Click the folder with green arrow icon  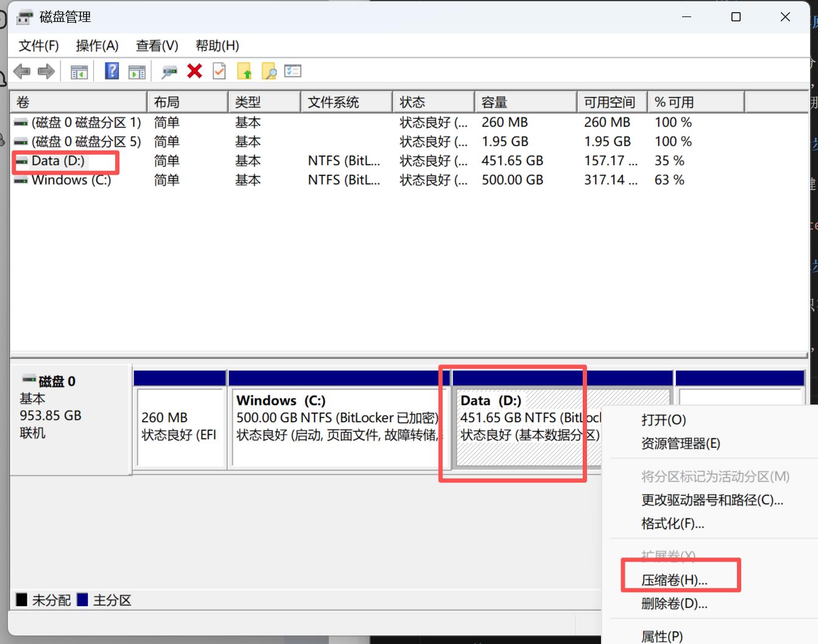coord(244,71)
